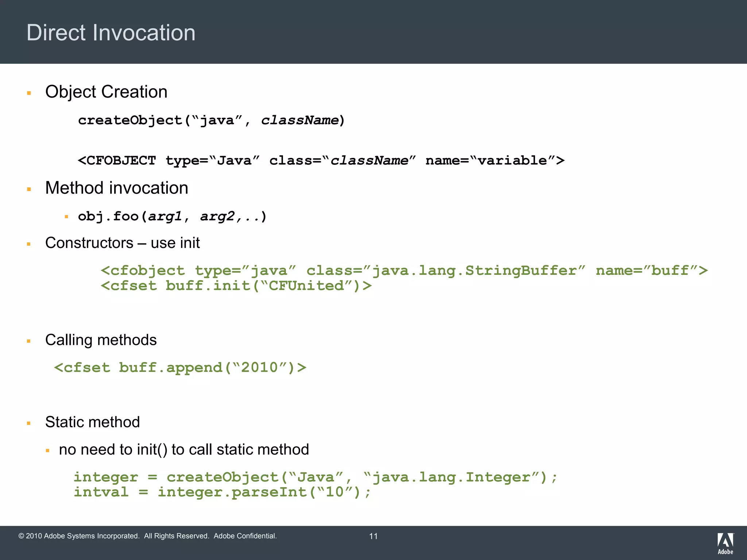Click the intval = integer.parseInt(“10”); line
Image resolution: width=747 pixels, height=560 pixels.
tap(222, 492)
